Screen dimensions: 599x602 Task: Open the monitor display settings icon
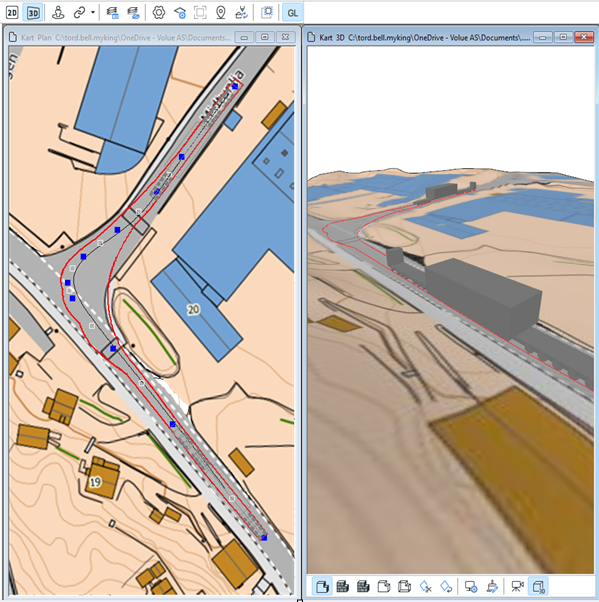(x=471, y=586)
